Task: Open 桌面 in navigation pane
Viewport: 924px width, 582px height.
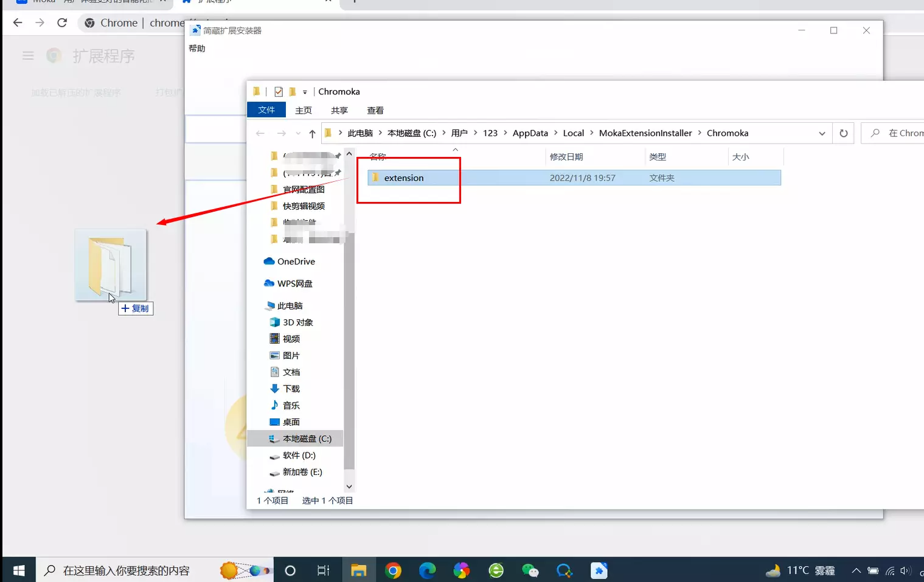Action: (291, 422)
